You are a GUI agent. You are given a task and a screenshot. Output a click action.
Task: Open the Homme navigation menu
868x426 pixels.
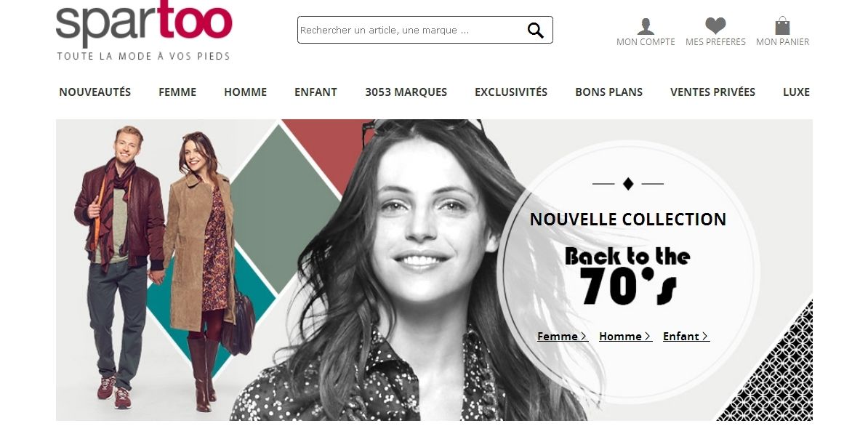click(245, 92)
